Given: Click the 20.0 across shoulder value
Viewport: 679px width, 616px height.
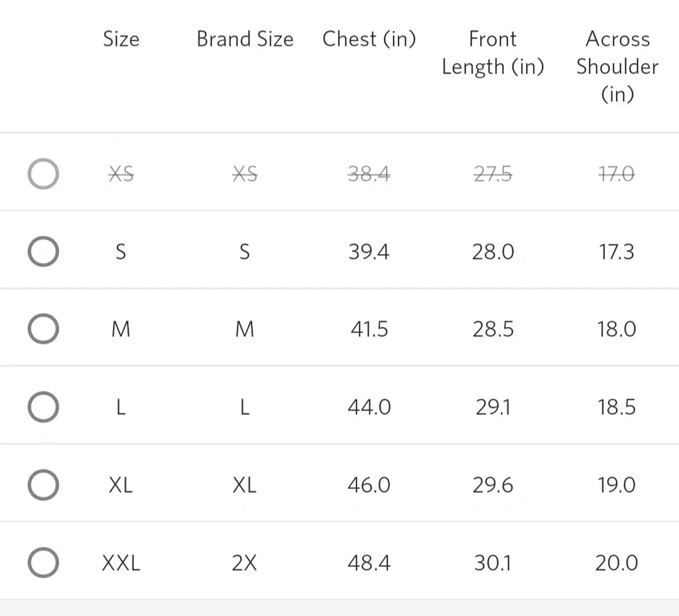Looking at the screenshot, I should pyautogui.click(x=617, y=563).
